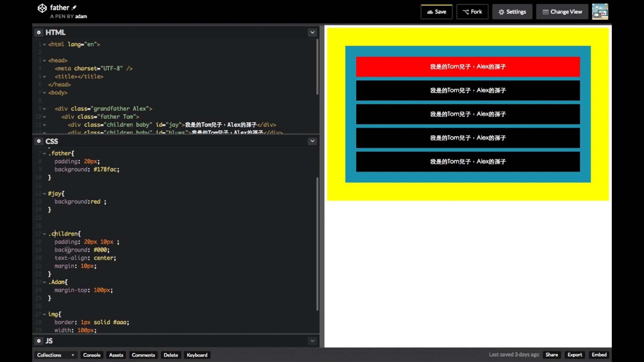
Task: Click the Save button with cloud icon
Action: (x=436, y=12)
